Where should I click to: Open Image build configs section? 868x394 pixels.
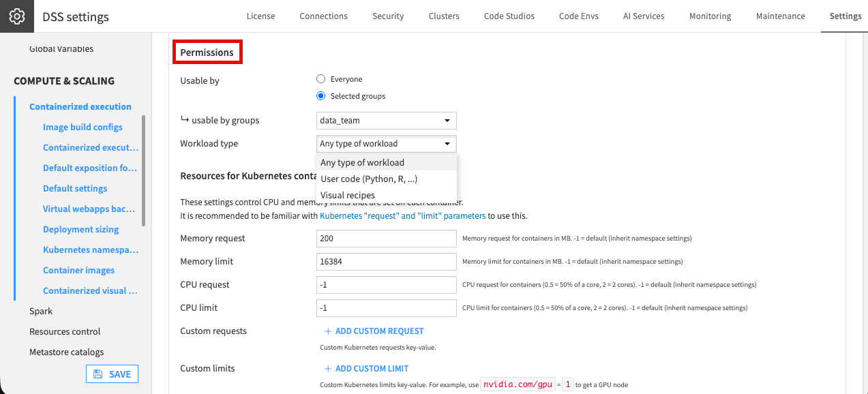pos(83,127)
